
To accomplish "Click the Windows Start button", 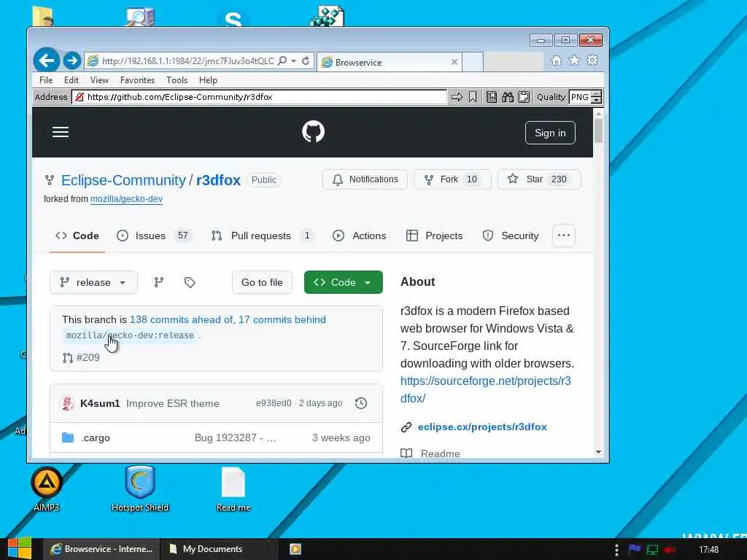I will pyautogui.click(x=20, y=549).
